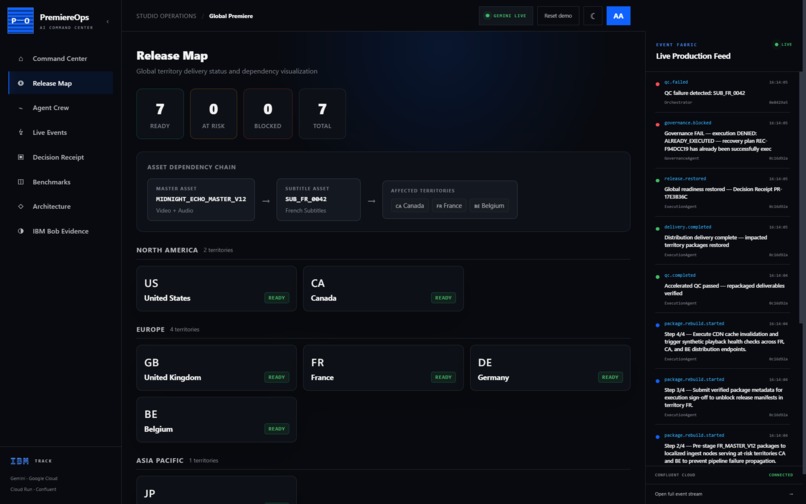
Task: Open the Canada territory card
Action: coord(383,289)
